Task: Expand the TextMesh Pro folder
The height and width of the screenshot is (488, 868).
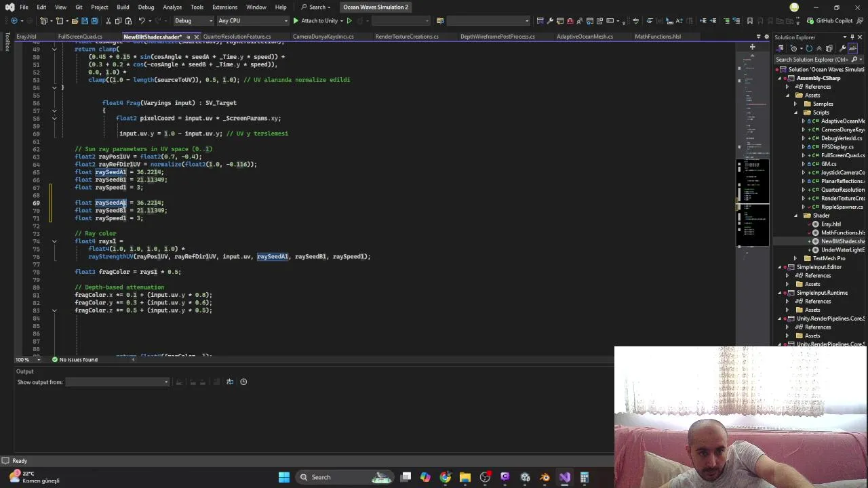Action: tap(795, 258)
